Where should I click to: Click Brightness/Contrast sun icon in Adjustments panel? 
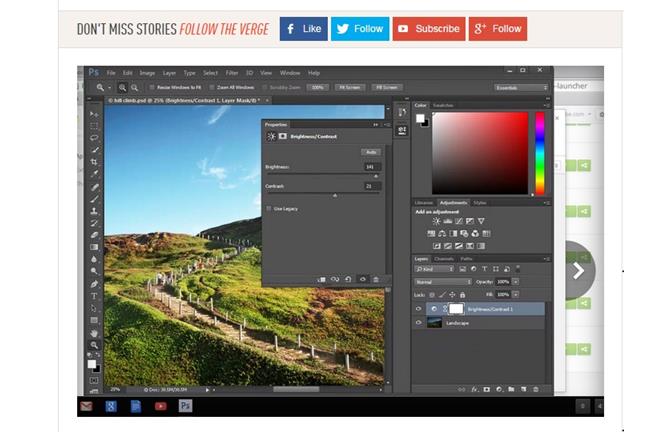pos(436,221)
